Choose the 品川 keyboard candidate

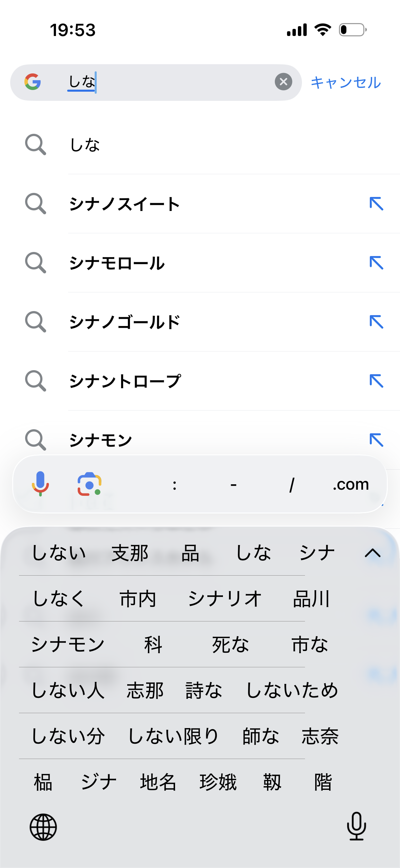pos(311,599)
